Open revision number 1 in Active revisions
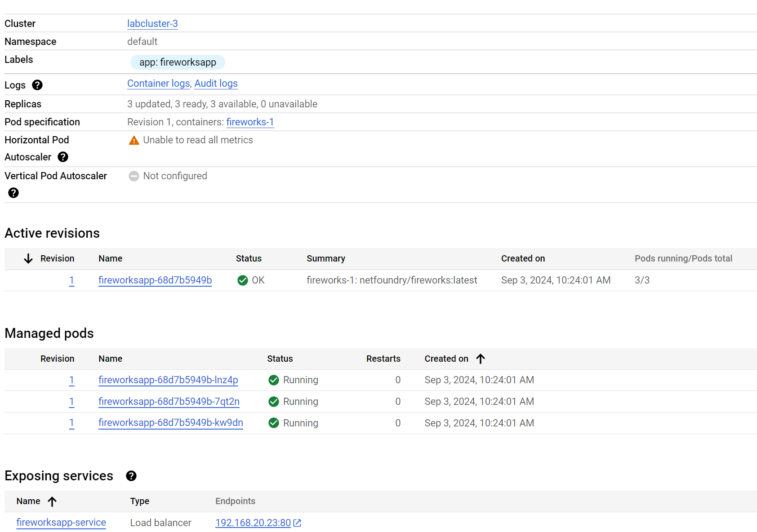Viewport: 757px width, 532px height. point(71,280)
